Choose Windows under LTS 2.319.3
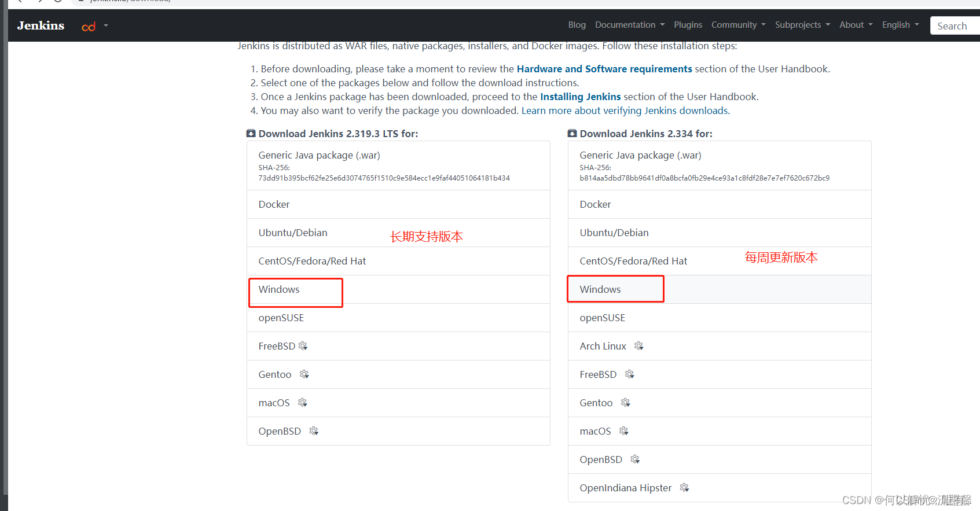The height and width of the screenshot is (511, 980). 398,289
